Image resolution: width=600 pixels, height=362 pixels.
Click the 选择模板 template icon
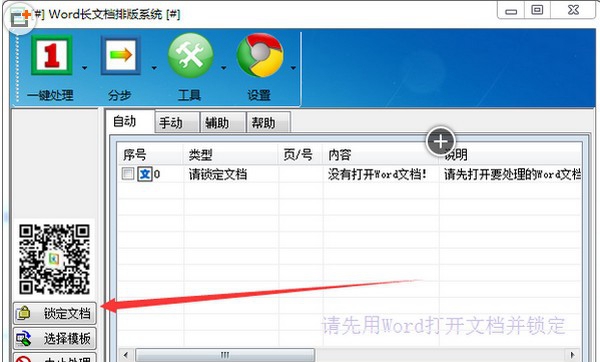pos(24,338)
